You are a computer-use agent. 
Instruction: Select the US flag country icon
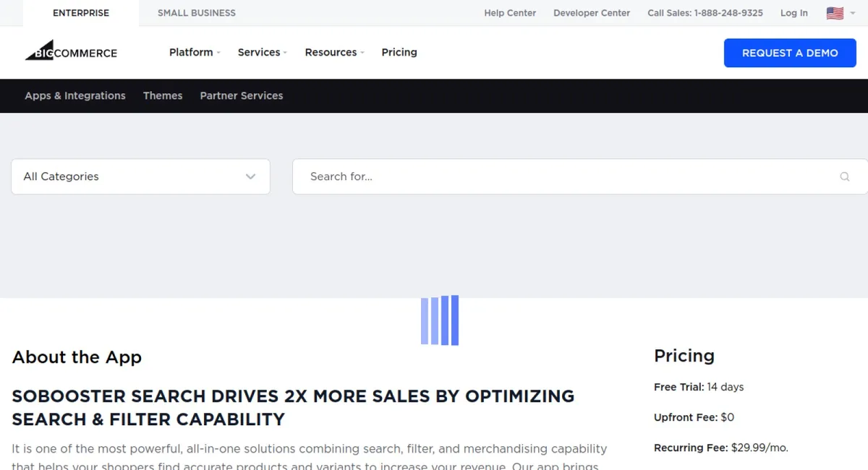click(835, 13)
